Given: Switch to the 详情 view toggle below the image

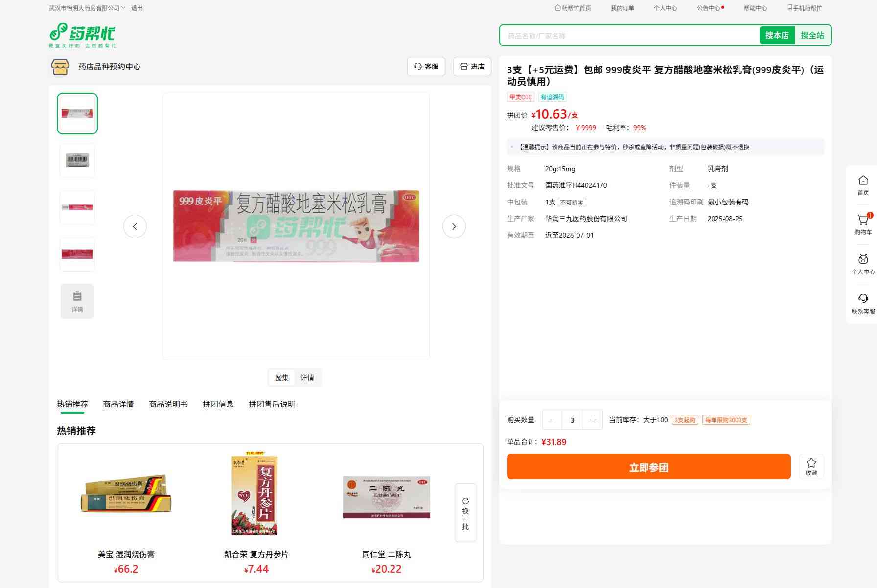Looking at the screenshot, I should click(307, 378).
